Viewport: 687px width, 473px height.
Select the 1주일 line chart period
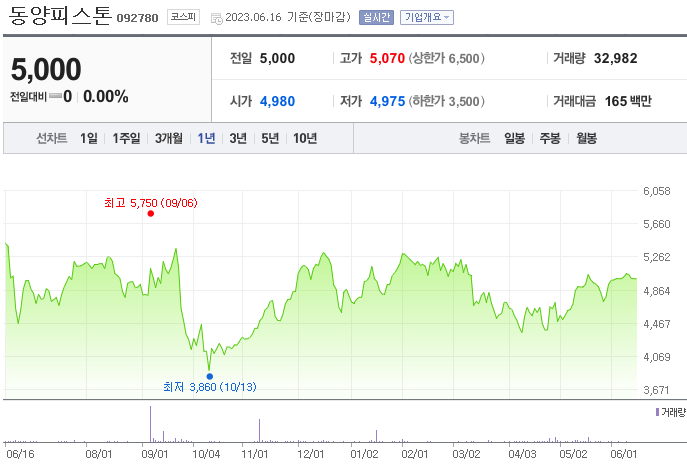click(126, 138)
